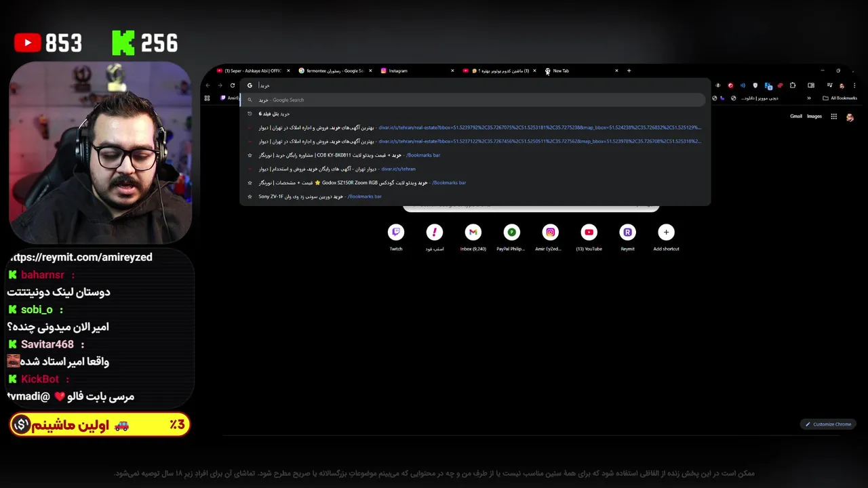Open a new tab with plus button
This screenshot has height=488, width=868.
pos(629,70)
